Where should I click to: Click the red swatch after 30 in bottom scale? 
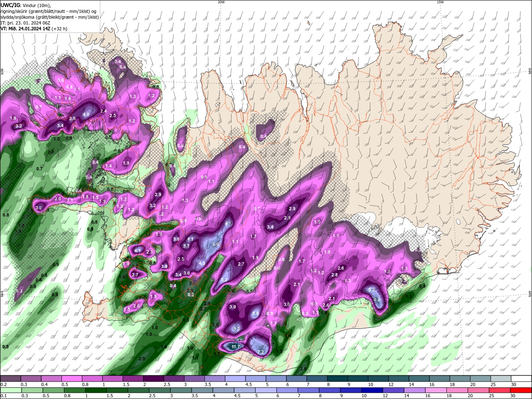(x=521, y=390)
